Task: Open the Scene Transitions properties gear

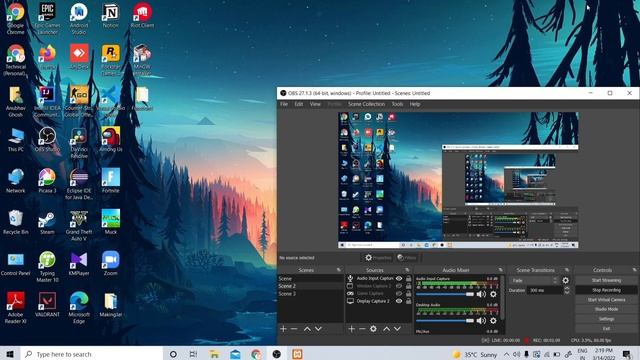Action: click(x=565, y=280)
